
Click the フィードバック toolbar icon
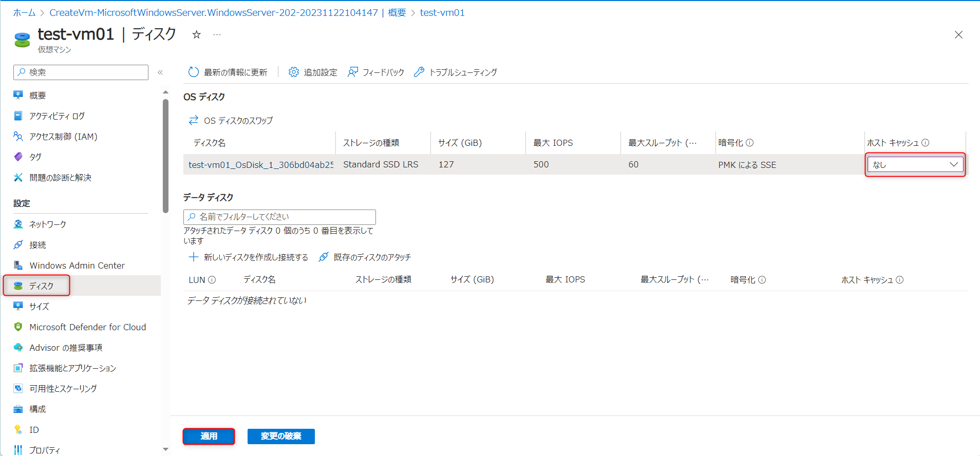tap(353, 72)
